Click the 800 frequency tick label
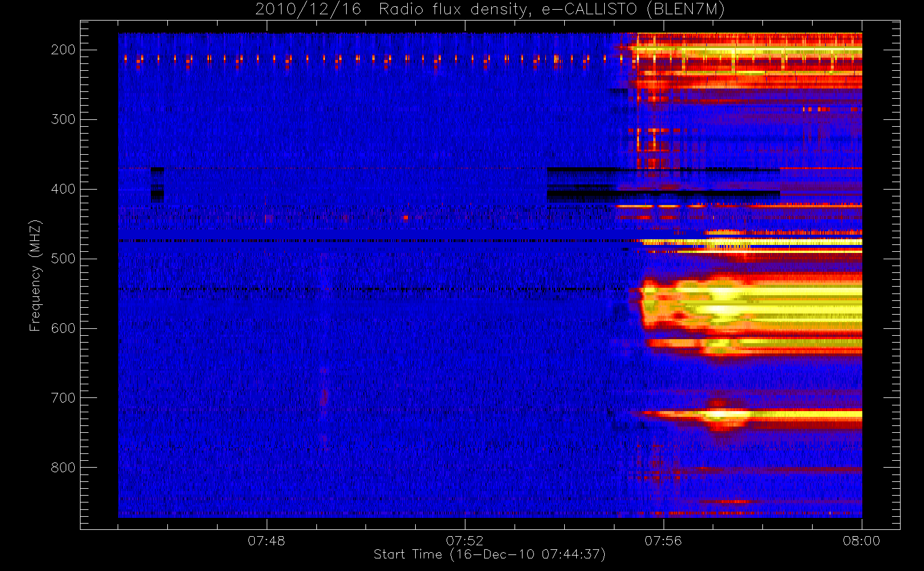 click(63, 468)
